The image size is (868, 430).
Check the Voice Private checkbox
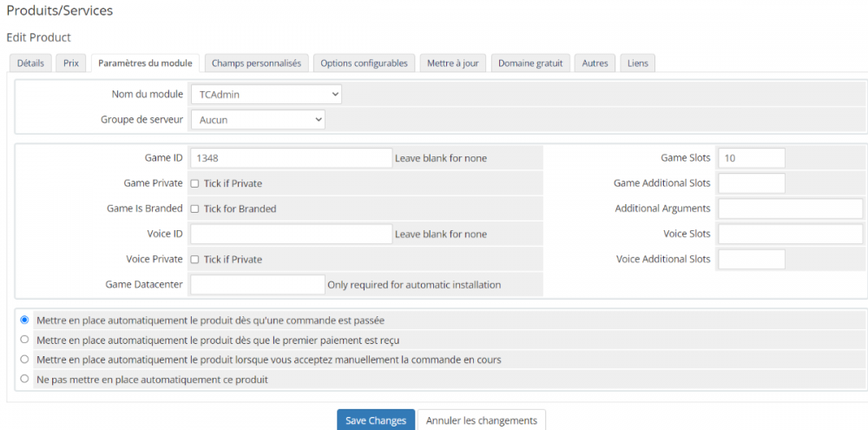(195, 259)
